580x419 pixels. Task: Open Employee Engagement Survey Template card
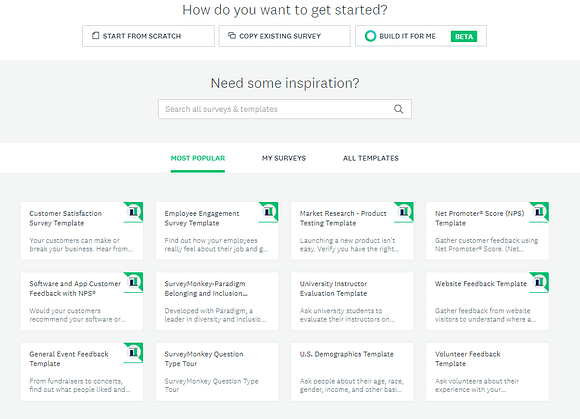[217, 231]
